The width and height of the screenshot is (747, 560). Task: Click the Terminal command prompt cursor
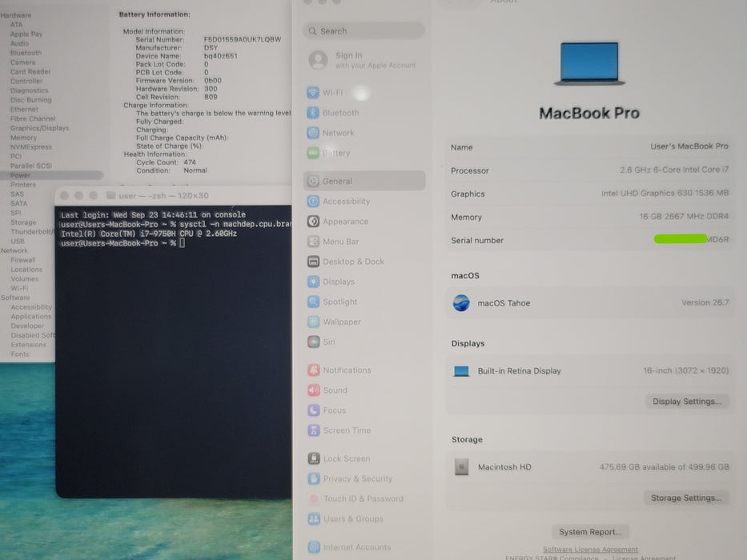[x=182, y=243]
